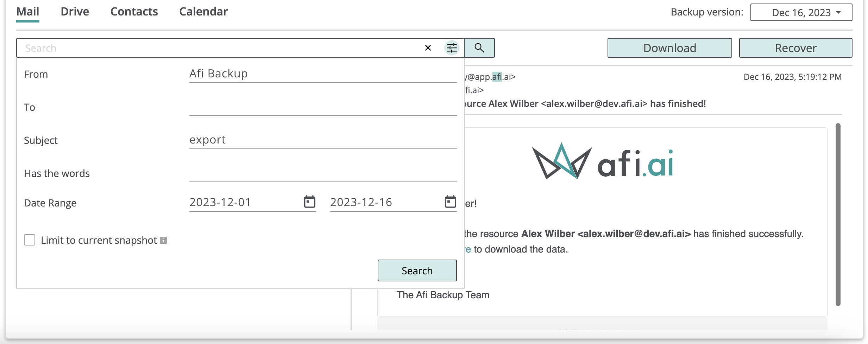The height and width of the screenshot is (344, 868).
Task: Open the Backup version dropdown
Action: point(801,12)
